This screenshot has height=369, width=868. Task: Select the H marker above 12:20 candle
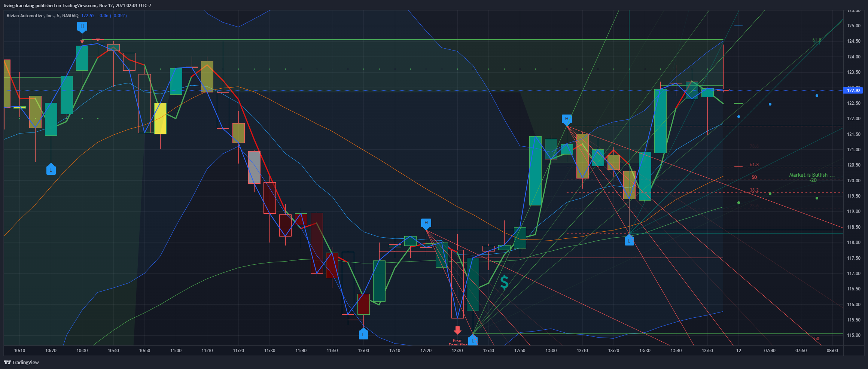coord(426,223)
